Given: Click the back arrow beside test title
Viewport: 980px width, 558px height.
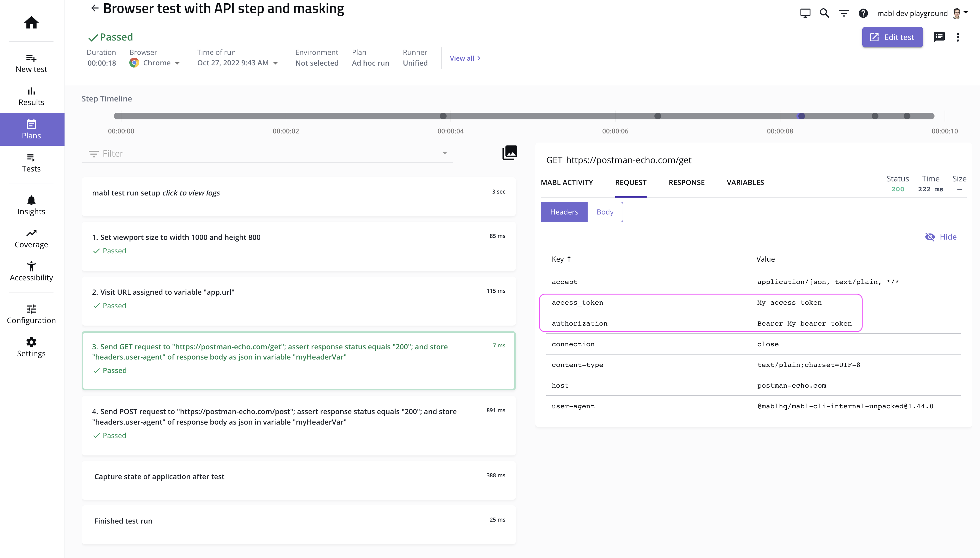Looking at the screenshot, I should click(95, 8).
